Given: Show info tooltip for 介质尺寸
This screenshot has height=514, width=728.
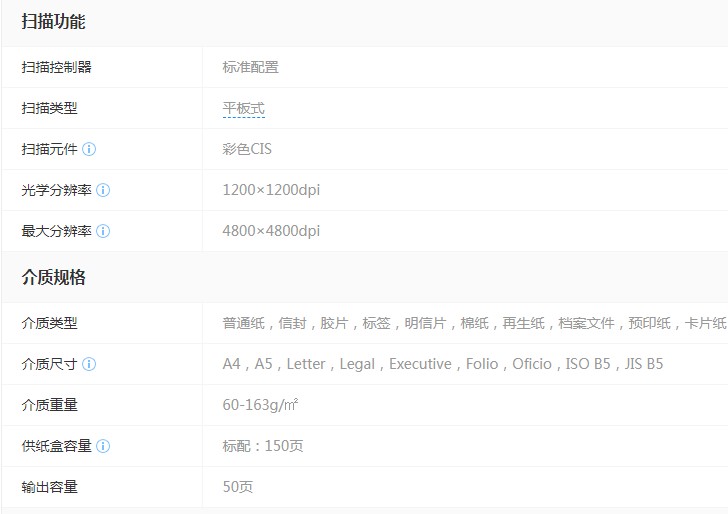Looking at the screenshot, I should [x=89, y=364].
